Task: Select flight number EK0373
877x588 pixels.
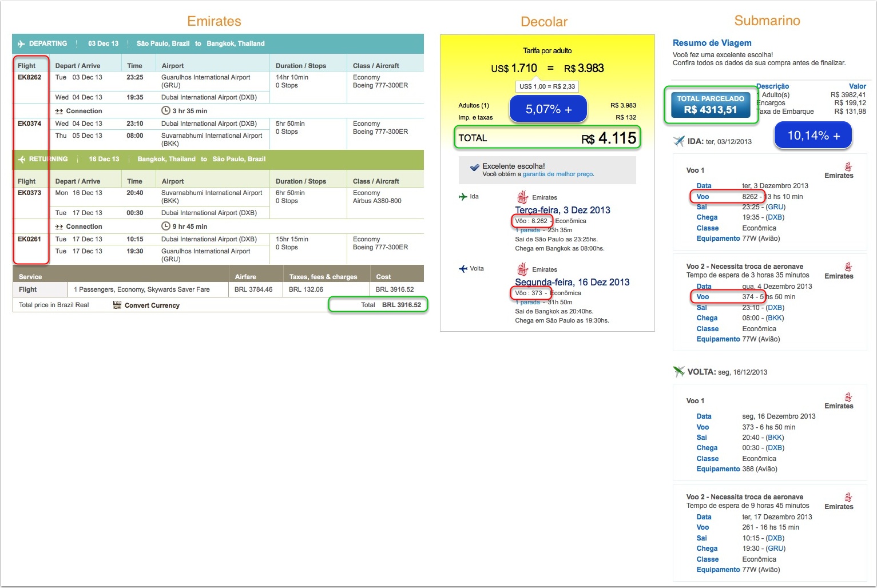Action: pos(29,193)
